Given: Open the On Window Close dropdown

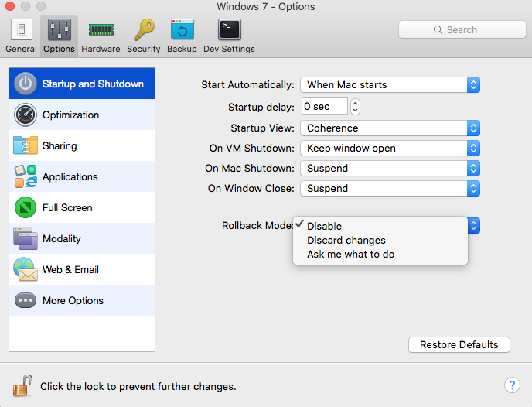Looking at the screenshot, I should 390,189.
